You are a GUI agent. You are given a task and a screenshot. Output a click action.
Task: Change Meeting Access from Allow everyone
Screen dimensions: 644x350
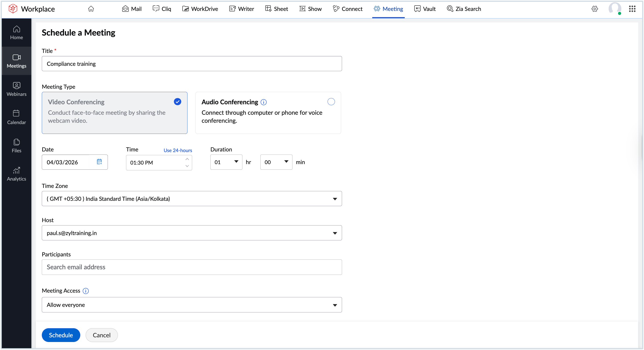tap(335, 305)
